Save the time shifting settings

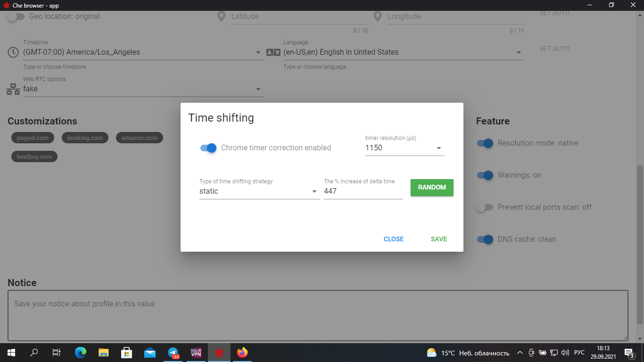(438, 239)
